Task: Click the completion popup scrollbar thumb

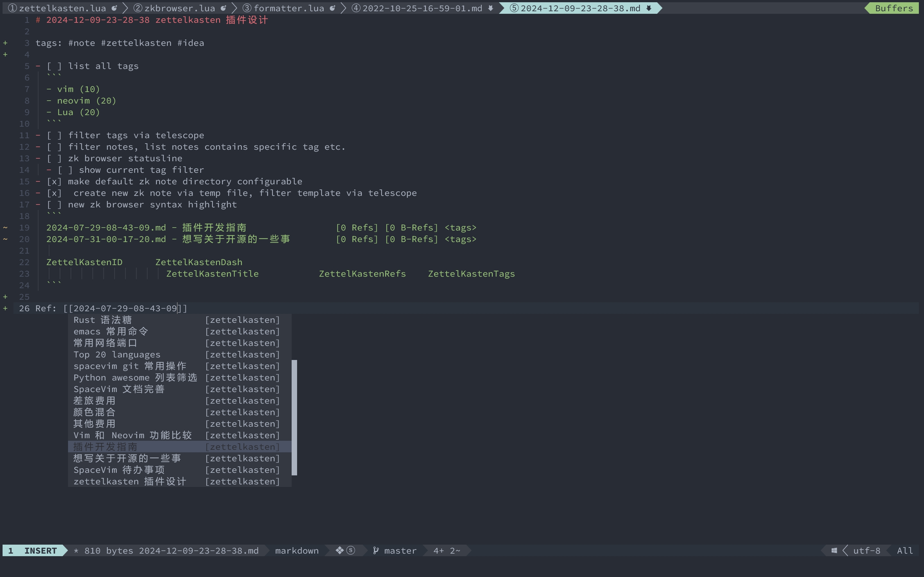Action: pos(294,417)
